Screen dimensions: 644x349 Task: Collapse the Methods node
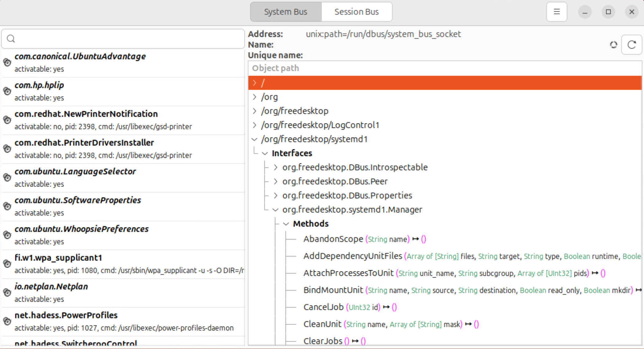[286, 224]
